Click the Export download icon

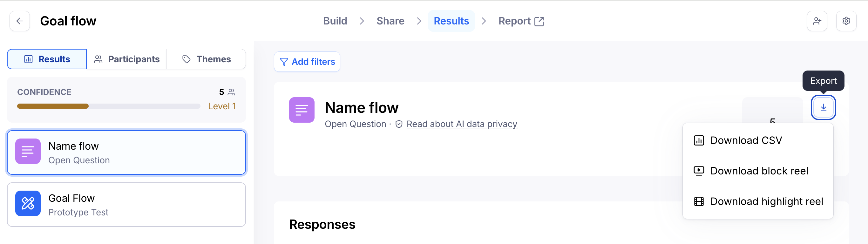click(823, 107)
